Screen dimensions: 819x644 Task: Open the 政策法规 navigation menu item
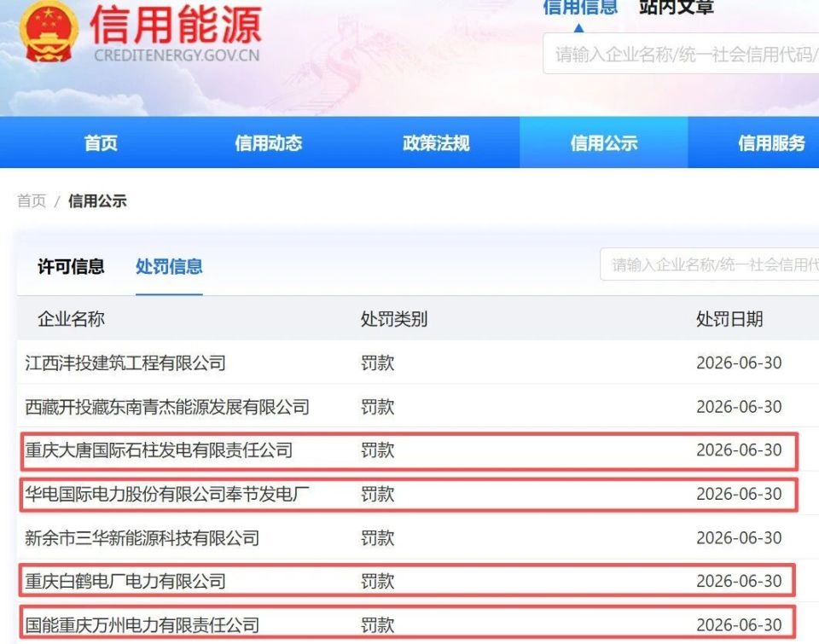(x=436, y=142)
